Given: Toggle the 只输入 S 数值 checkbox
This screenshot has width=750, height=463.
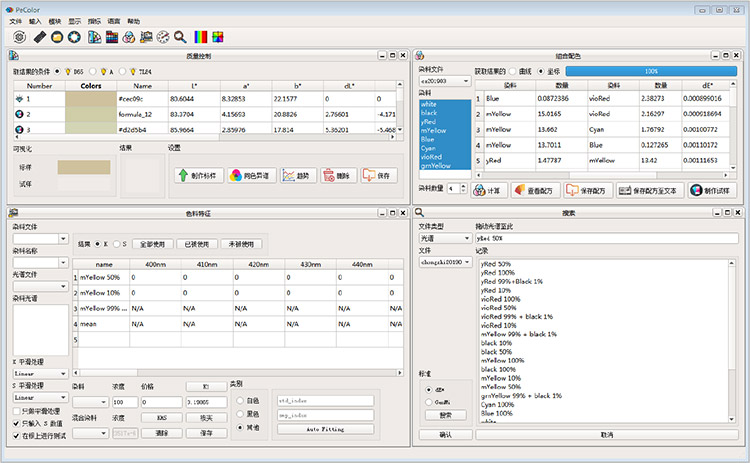Looking at the screenshot, I should point(15,423).
